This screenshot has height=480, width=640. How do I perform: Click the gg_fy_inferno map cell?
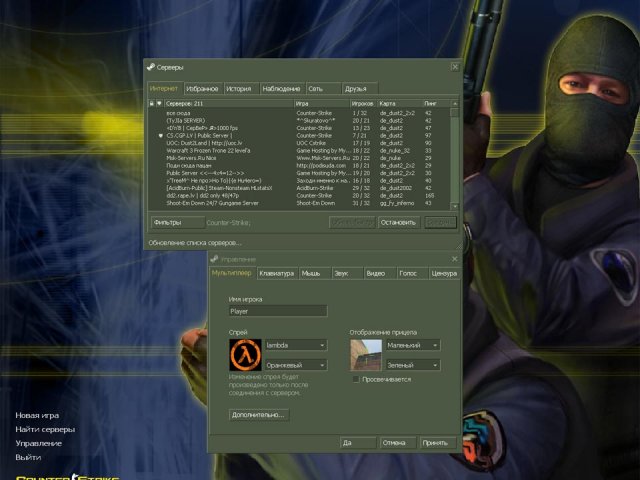pos(397,203)
